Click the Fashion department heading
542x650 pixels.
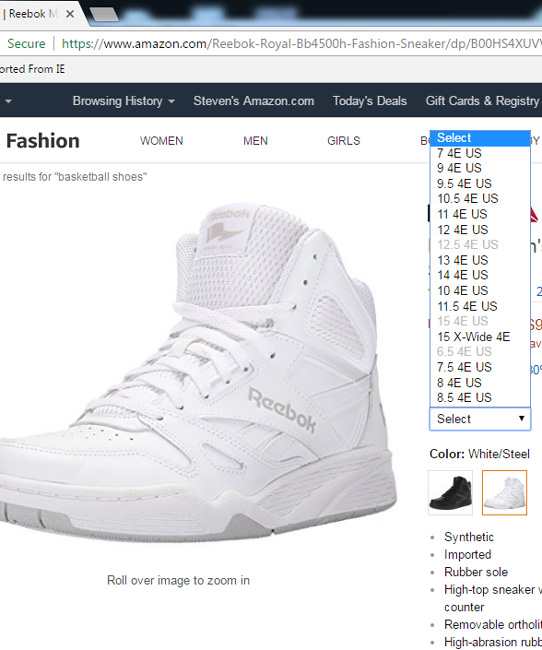click(x=43, y=141)
